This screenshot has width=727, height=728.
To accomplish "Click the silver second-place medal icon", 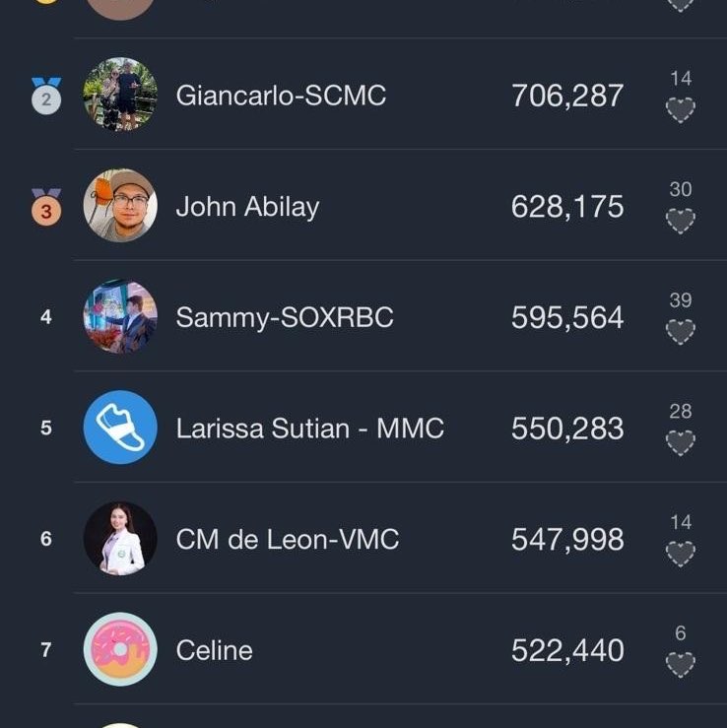I will coord(46,96).
